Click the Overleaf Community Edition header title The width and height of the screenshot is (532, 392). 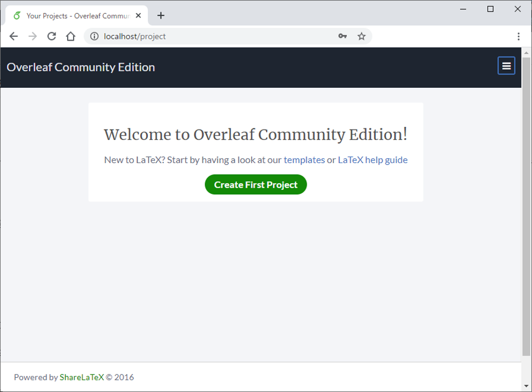pos(81,67)
